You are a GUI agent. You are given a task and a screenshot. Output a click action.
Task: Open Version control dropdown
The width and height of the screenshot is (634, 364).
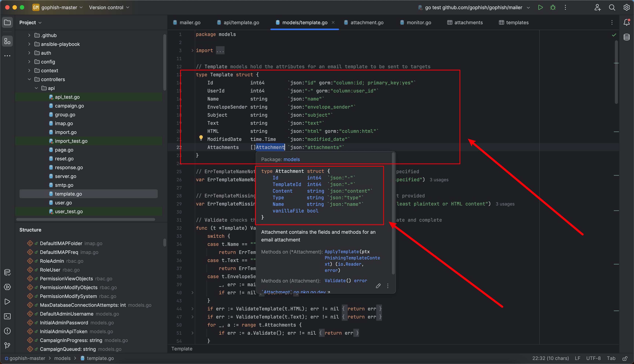(x=109, y=8)
